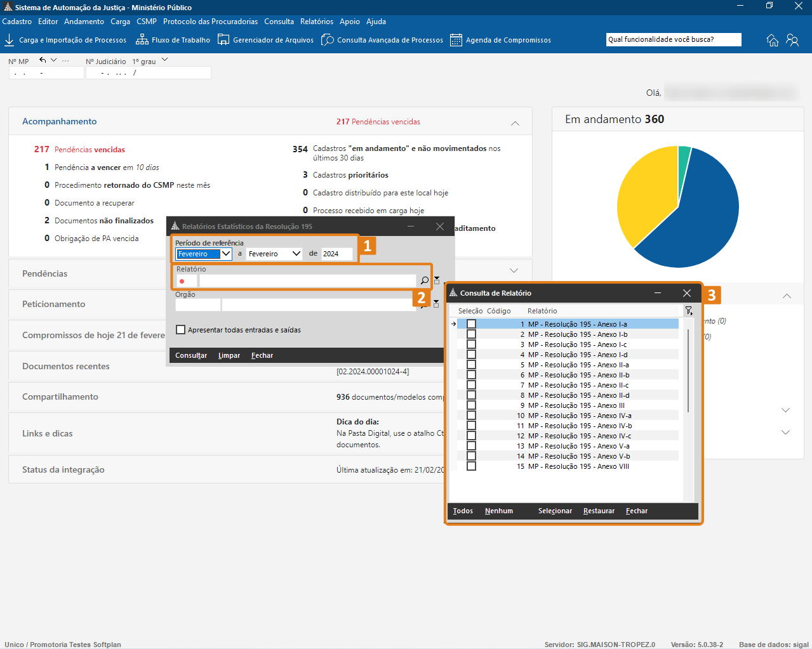Open the Apoio menu
Screen dimensions: 812x649
pos(350,22)
